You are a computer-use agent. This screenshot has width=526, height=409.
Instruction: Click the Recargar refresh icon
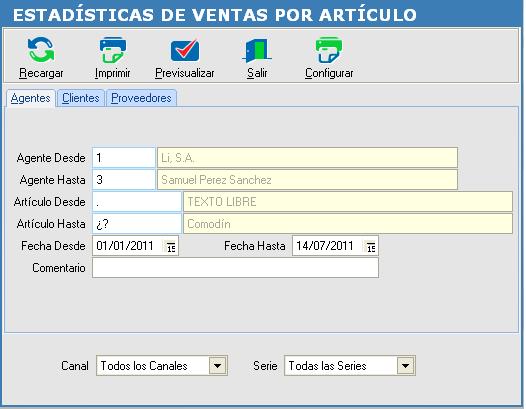tap(41, 50)
